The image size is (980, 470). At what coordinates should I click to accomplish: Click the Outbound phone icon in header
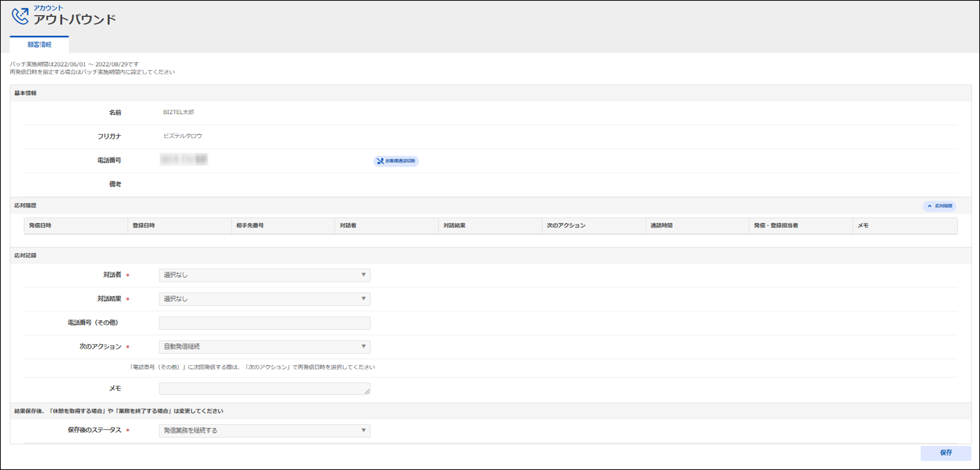[x=20, y=16]
